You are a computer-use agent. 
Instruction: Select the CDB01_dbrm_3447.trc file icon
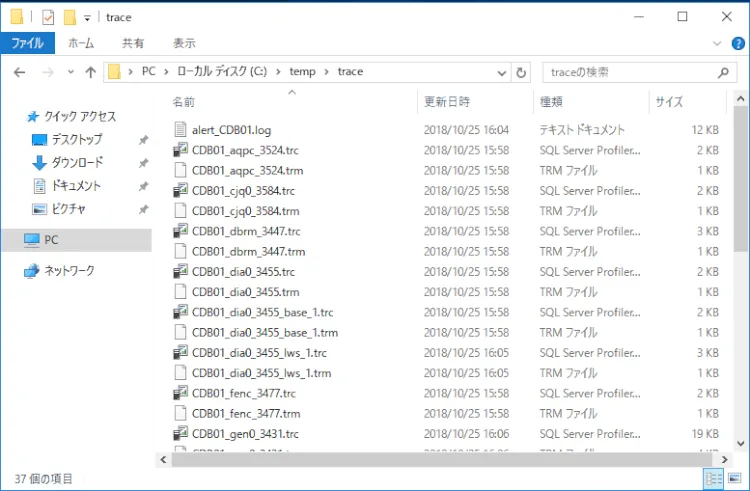click(x=180, y=231)
